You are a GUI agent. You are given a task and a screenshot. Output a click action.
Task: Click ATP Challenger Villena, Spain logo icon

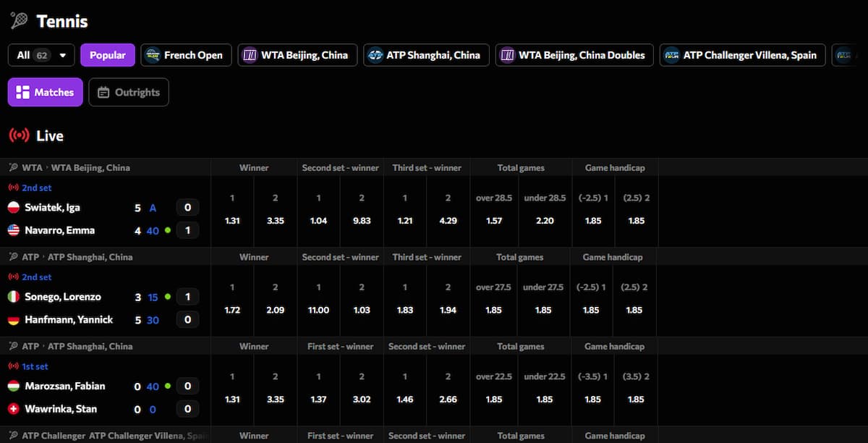(672, 55)
